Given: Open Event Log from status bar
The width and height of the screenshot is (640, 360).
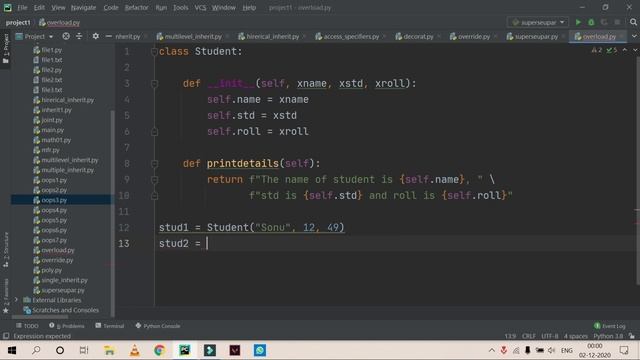Looking at the screenshot, I should 609,326.
